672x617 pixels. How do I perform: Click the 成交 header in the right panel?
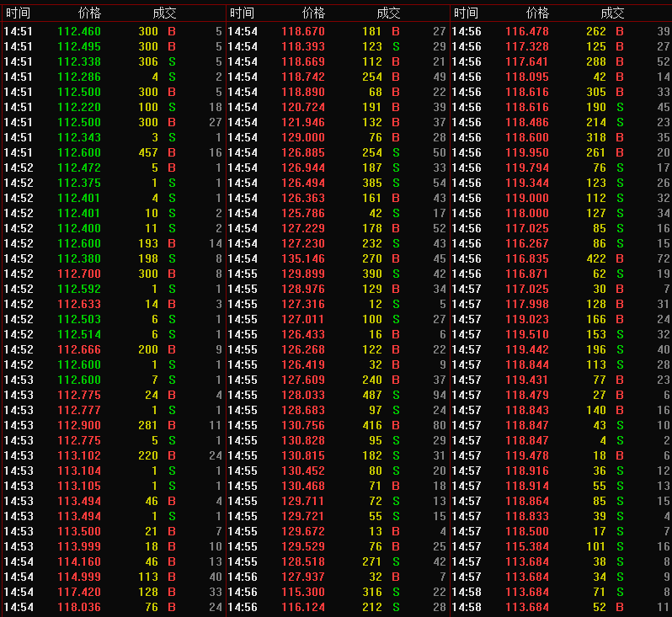pyautogui.click(x=612, y=13)
